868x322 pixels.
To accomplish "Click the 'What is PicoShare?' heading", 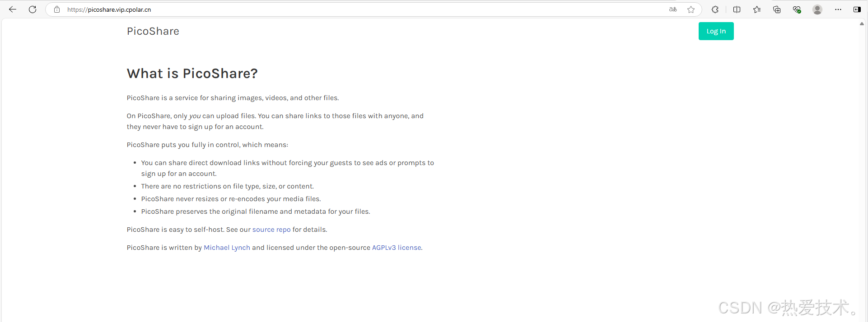I will click(x=192, y=74).
